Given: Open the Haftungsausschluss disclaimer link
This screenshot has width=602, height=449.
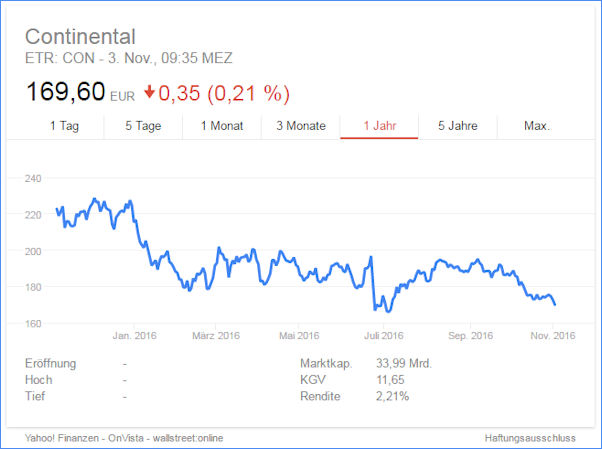Looking at the screenshot, I should [530, 438].
